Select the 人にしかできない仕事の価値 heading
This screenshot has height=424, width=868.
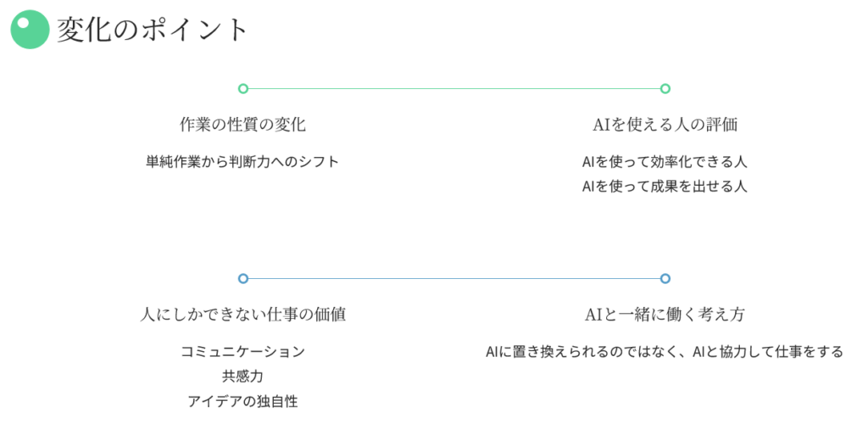[242, 315]
